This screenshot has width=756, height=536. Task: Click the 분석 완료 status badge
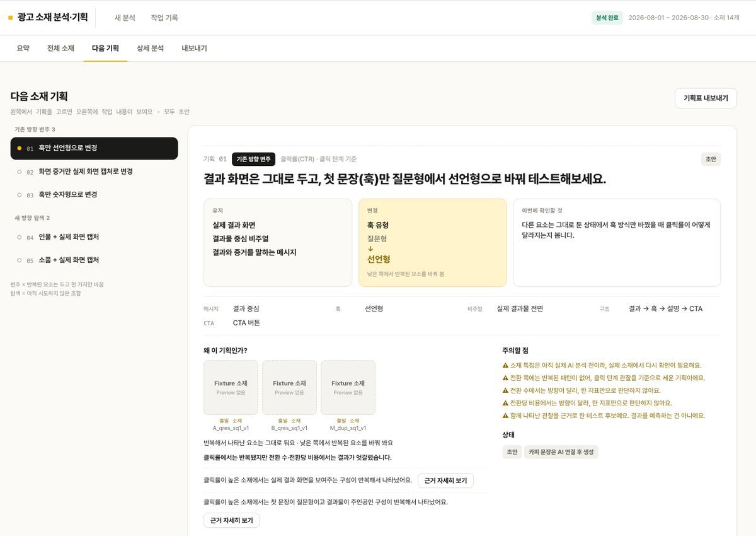(x=607, y=18)
